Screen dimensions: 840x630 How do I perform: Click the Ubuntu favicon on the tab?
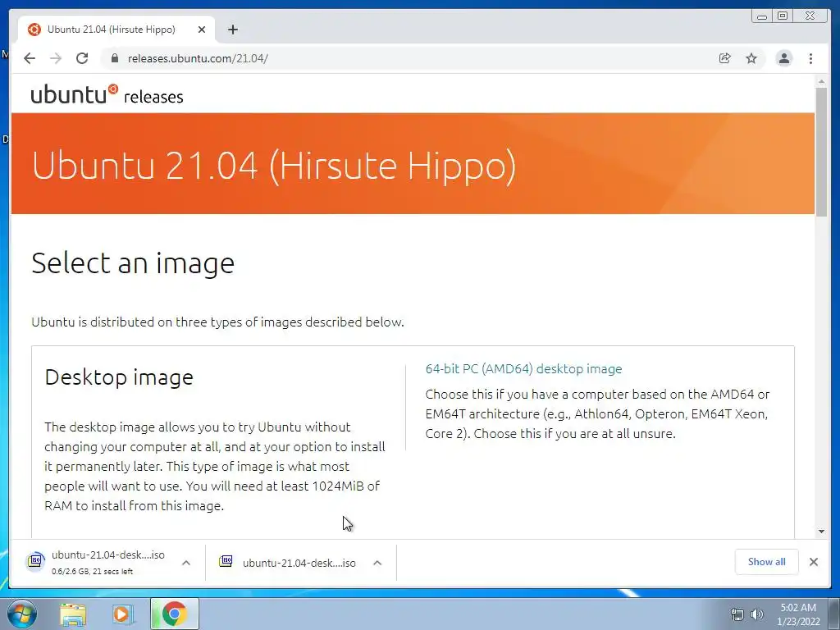[34, 30]
